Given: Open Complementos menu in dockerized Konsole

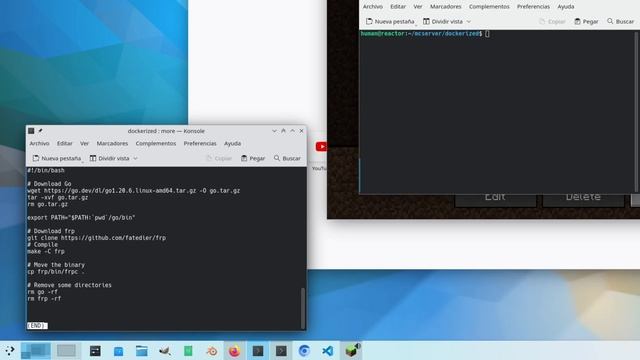Looking at the screenshot, I should point(156,143).
